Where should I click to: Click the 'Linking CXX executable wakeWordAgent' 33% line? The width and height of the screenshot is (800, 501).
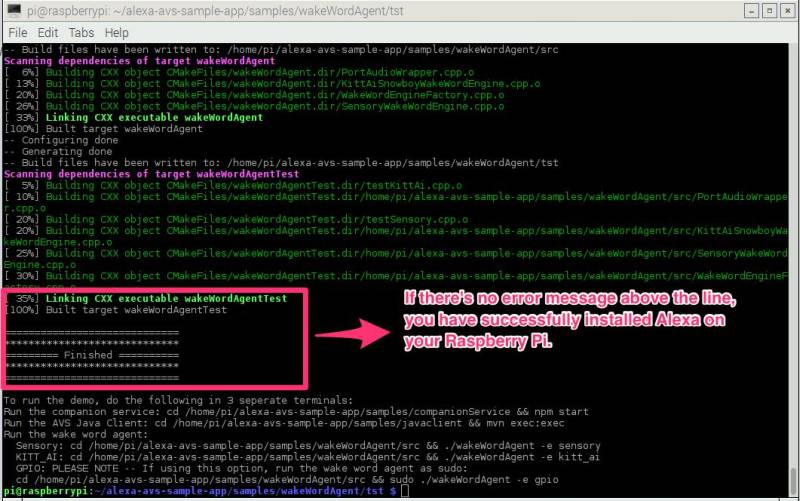coord(134,117)
